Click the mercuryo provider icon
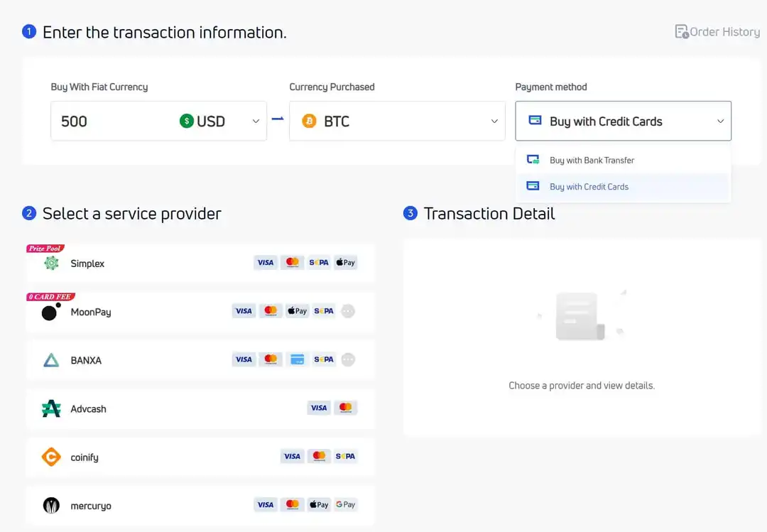Screen dimensions: 767x532 coord(50,505)
